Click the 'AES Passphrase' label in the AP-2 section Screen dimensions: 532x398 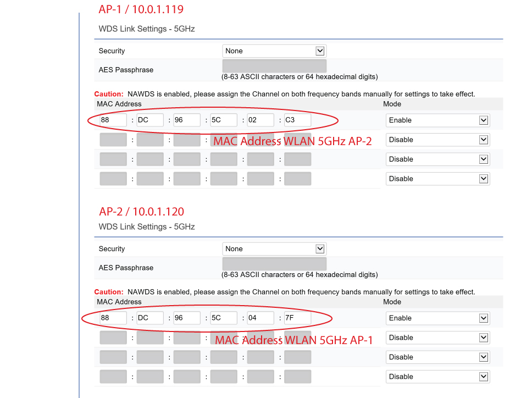point(126,268)
